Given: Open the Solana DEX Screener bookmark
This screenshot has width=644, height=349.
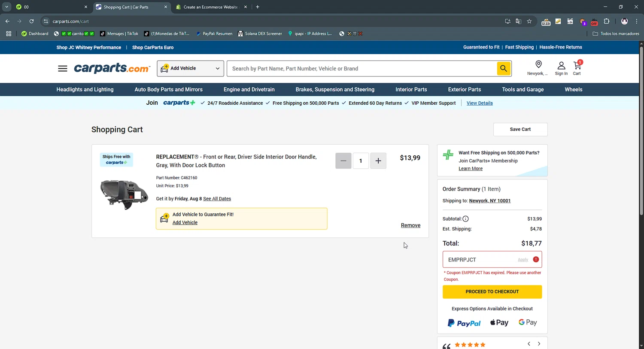Looking at the screenshot, I should (260, 33).
